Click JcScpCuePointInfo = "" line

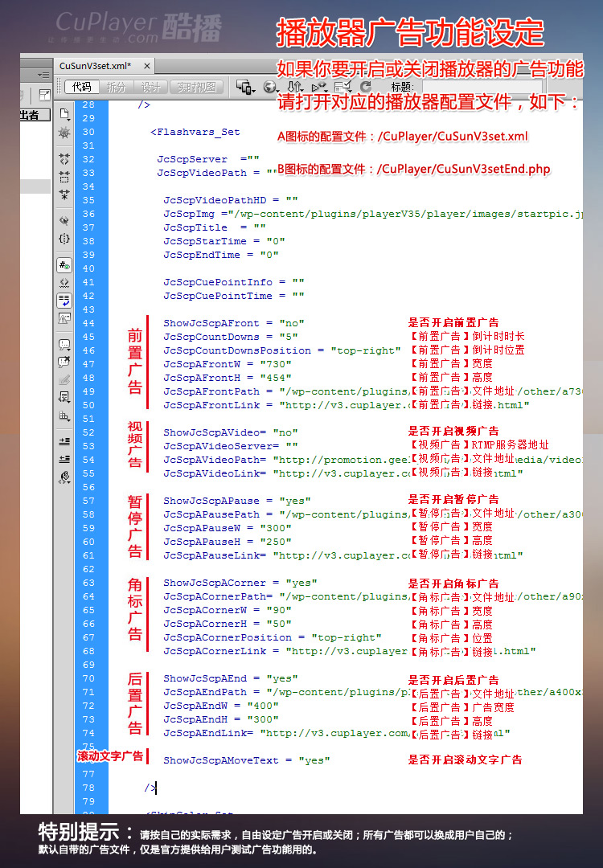[234, 282]
